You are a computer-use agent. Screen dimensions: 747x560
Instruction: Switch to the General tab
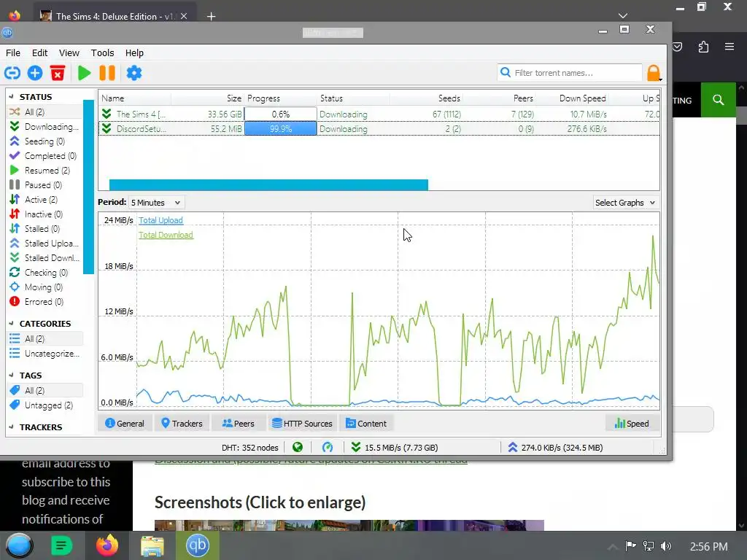[x=124, y=424]
